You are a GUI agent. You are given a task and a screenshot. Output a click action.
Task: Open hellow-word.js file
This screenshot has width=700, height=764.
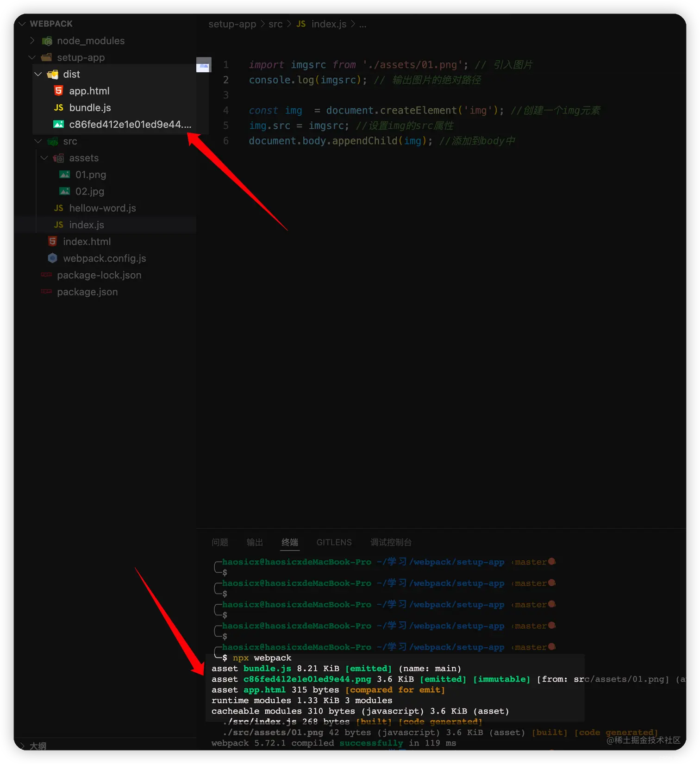pos(103,208)
